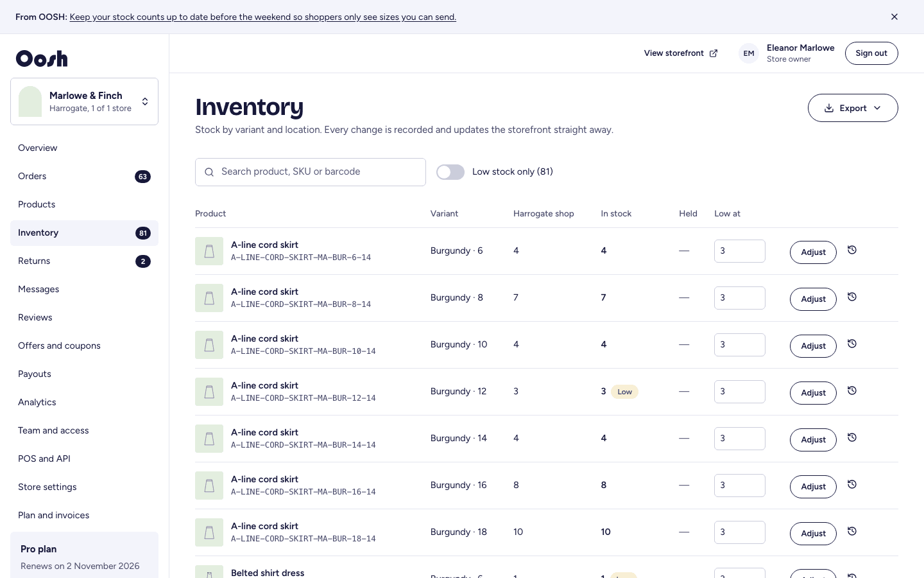
Task: Toggle the Low stock only switch
Action: (x=450, y=172)
